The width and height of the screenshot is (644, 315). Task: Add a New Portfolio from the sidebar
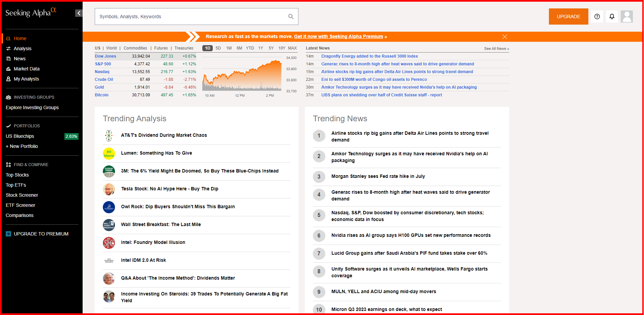pos(22,146)
